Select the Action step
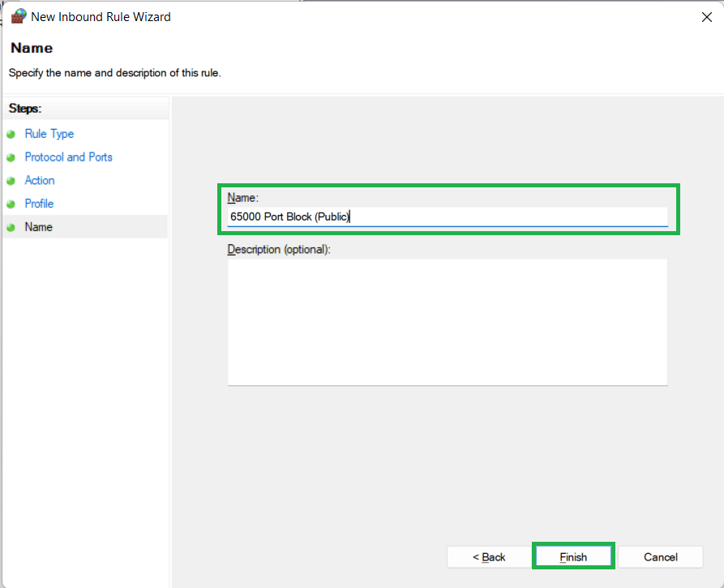Viewport: 724px width, 588px height. pos(39,180)
